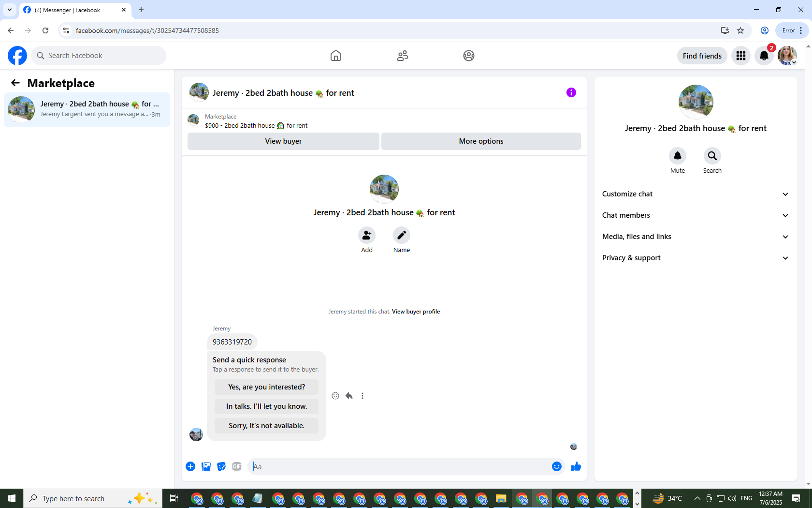Viewport: 812px width, 508px height.
Task: Open conversation information purple icon
Action: click(571, 92)
